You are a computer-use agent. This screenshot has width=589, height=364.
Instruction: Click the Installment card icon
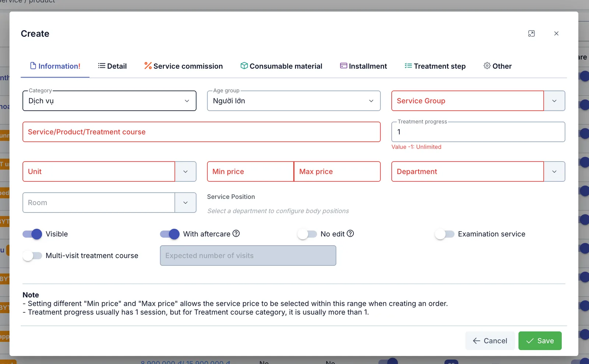[343, 66]
